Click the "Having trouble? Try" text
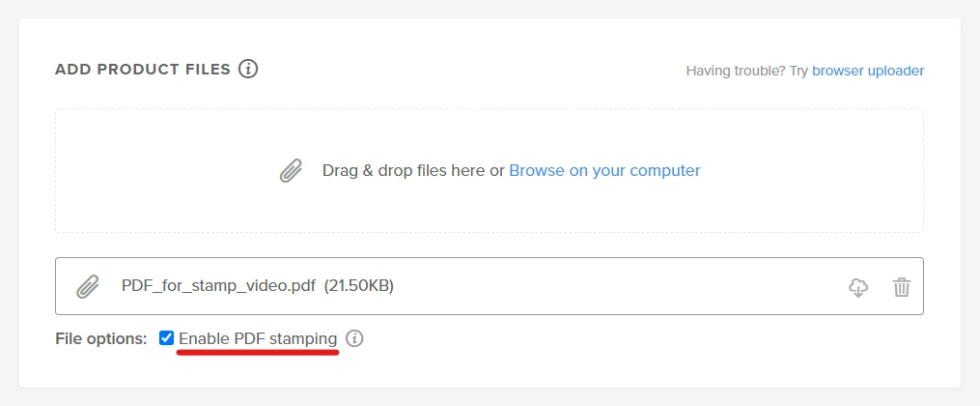The height and width of the screenshot is (406, 980). pyautogui.click(x=746, y=71)
